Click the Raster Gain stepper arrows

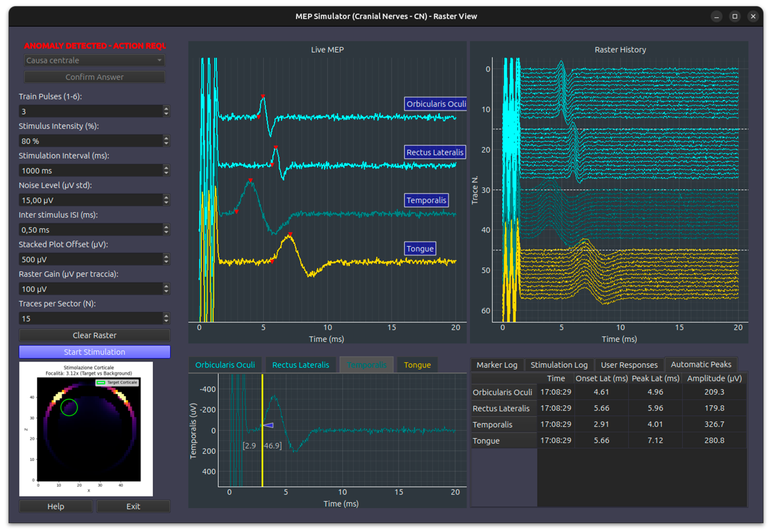pos(166,289)
